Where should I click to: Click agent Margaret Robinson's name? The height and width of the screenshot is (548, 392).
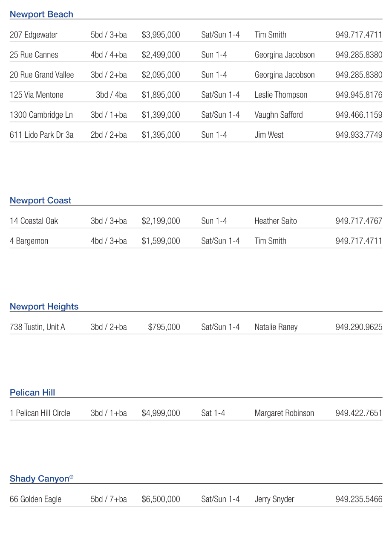click(x=284, y=413)
